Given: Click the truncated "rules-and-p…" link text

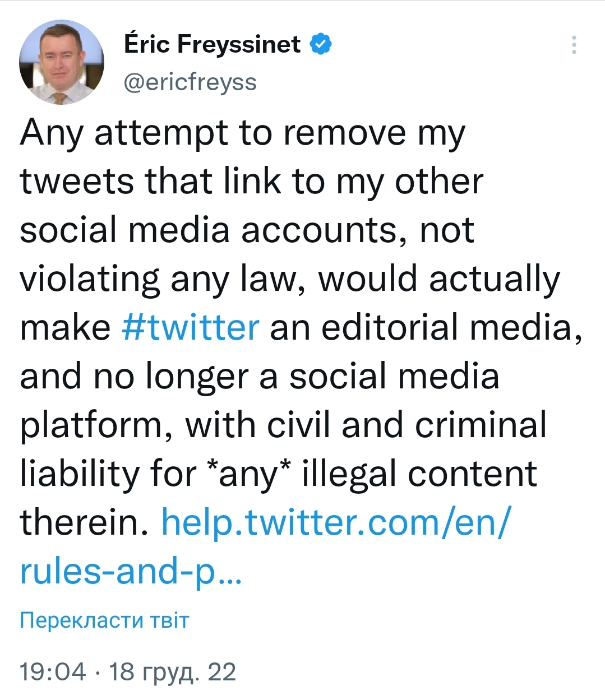Looking at the screenshot, I should pos(130,571).
